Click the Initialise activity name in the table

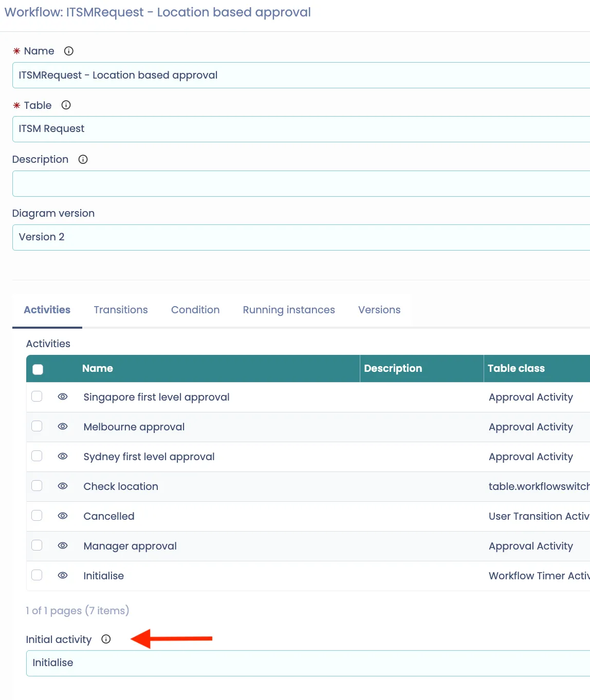pyautogui.click(x=104, y=576)
